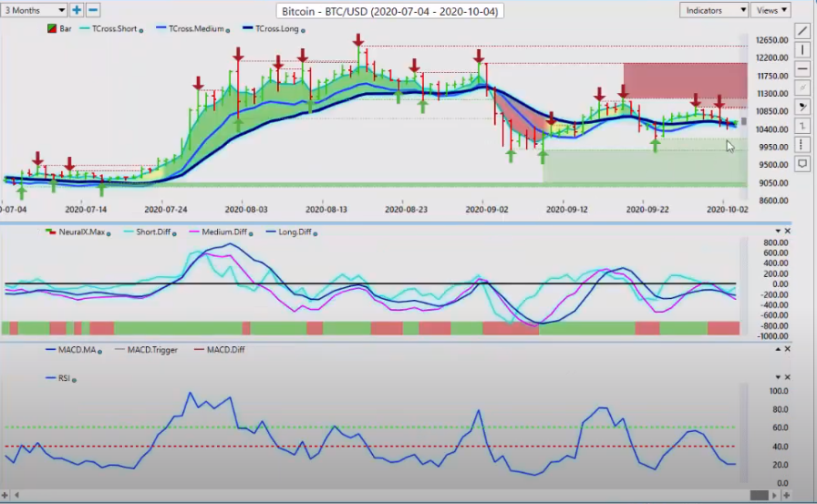
Task: Click the TCross.Medium legend label
Action: click(196, 28)
